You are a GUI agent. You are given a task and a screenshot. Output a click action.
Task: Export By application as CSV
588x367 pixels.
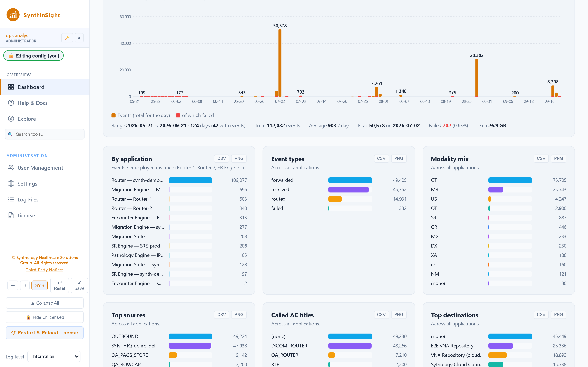point(221,158)
